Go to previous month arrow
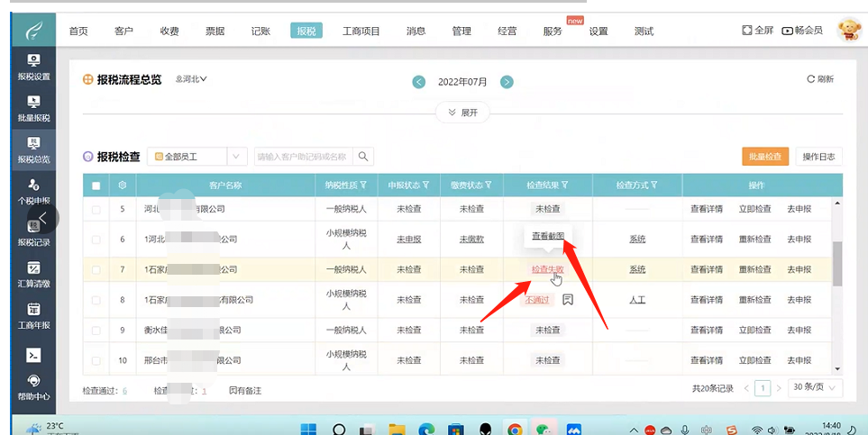Image resolution: width=868 pixels, height=435 pixels. (x=419, y=82)
